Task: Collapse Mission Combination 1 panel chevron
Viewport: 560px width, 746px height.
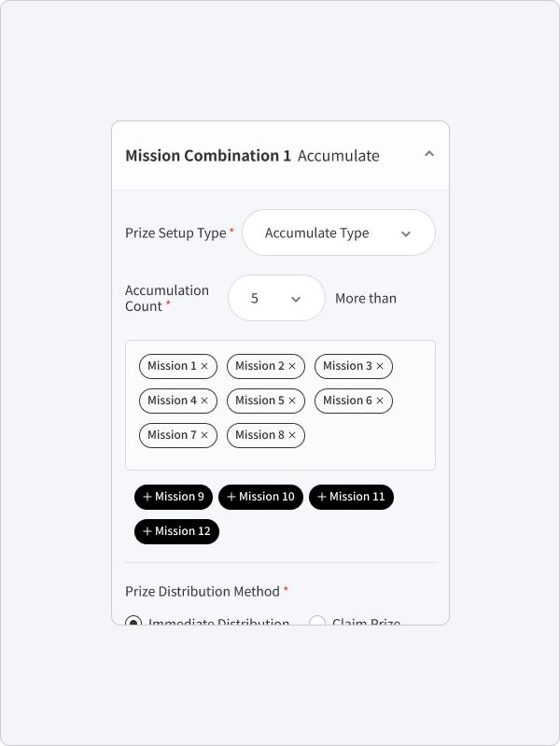Action: pos(429,154)
